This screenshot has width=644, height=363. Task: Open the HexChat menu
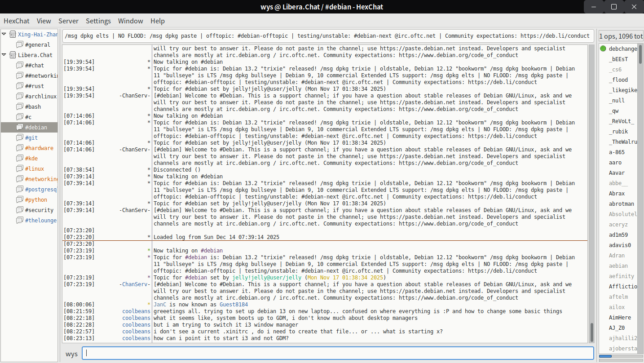pyautogui.click(x=17, y=21)
